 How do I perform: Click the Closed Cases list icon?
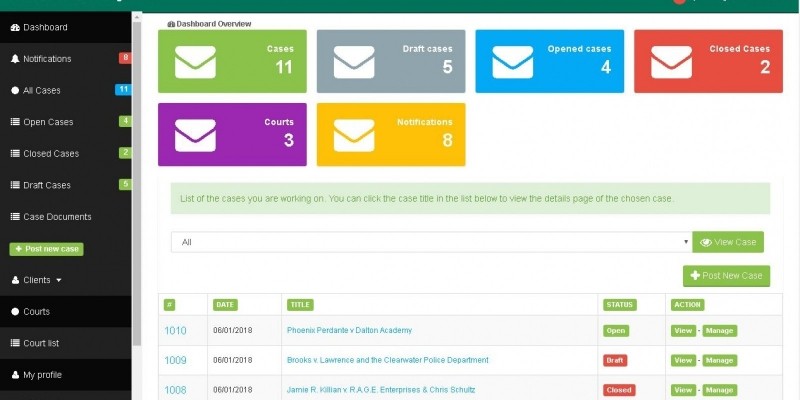tap(15, 154)
